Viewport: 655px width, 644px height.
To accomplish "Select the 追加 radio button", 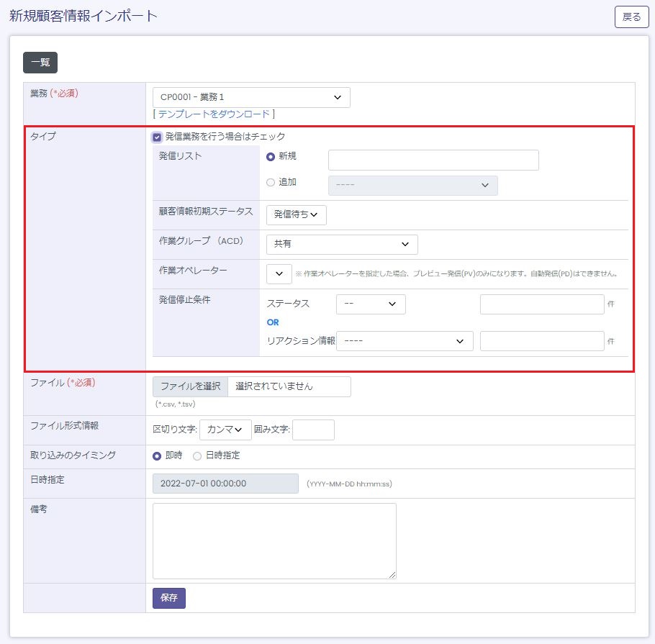I will pos(271,183).
